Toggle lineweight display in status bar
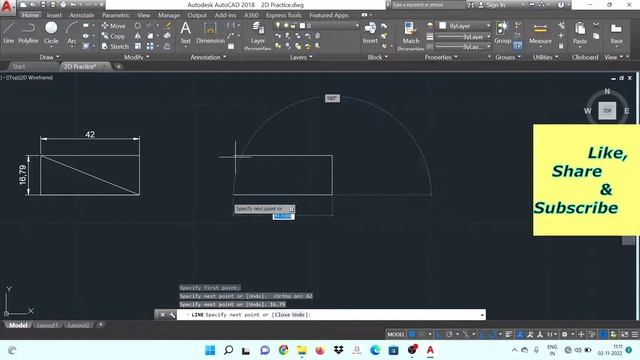Image resolution: width=640 pixels, height=360 pixels. point(509,334)
